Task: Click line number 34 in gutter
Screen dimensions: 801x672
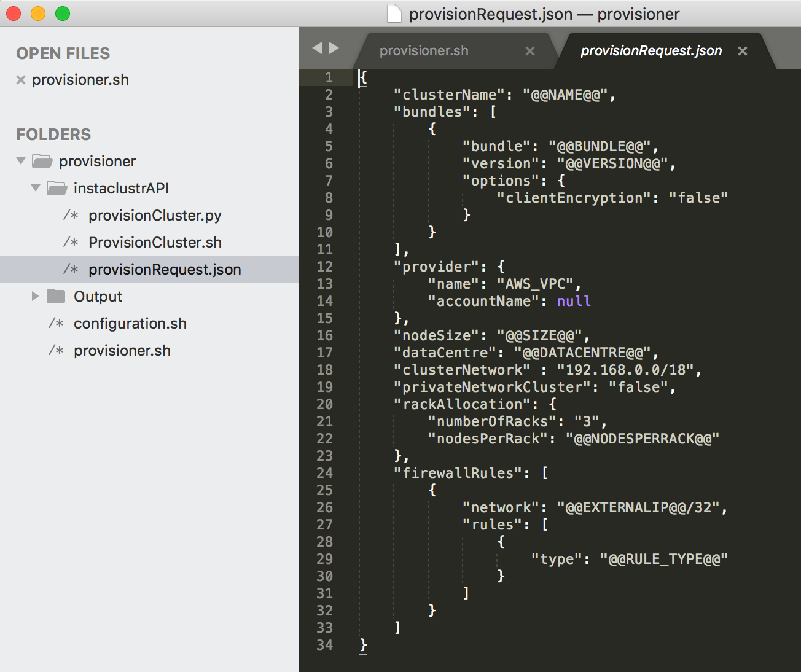Action: coord(324,645)
